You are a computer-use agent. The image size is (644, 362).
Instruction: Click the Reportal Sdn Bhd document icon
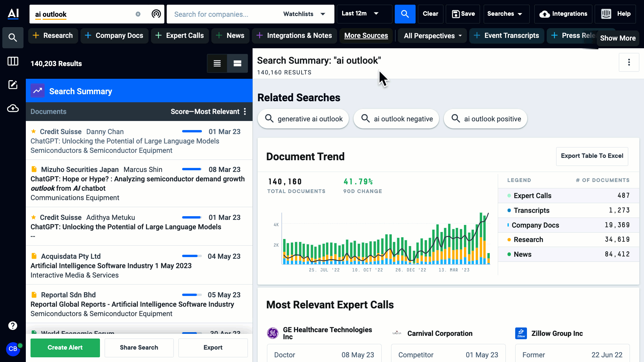[x=34, y=295]
